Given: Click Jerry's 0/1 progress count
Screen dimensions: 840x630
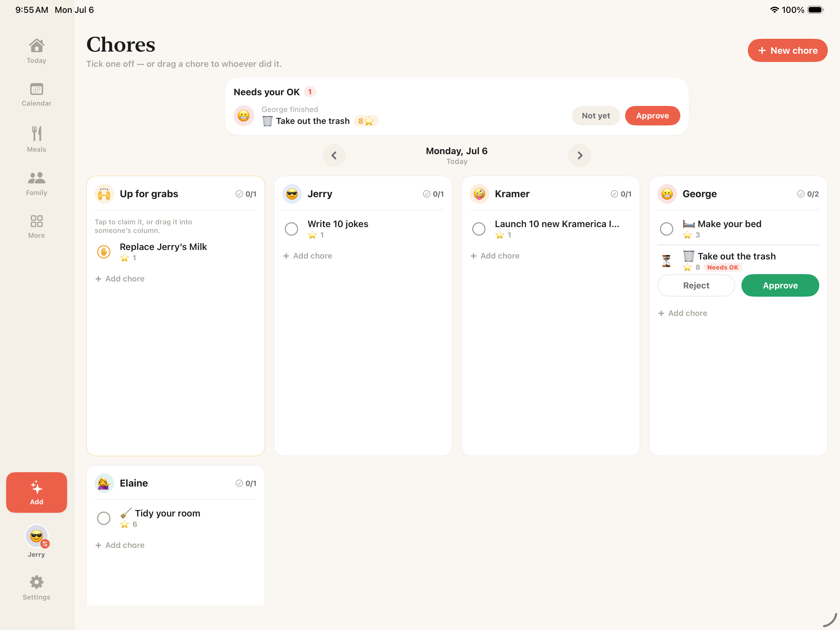Looking at the screenshot, I should (x=433, y=194).
